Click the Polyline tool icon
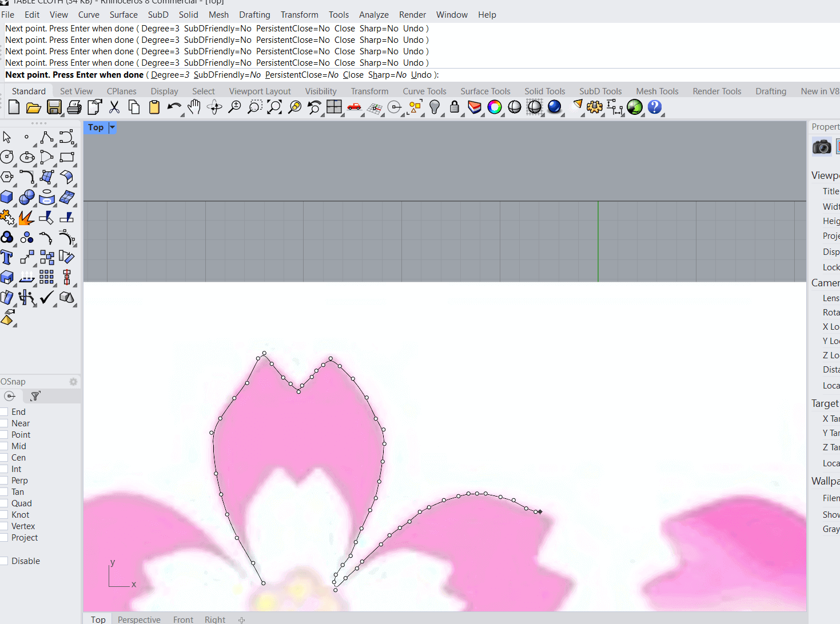Image resolution: width=840 pixels, height=624 pixels. 47,137
